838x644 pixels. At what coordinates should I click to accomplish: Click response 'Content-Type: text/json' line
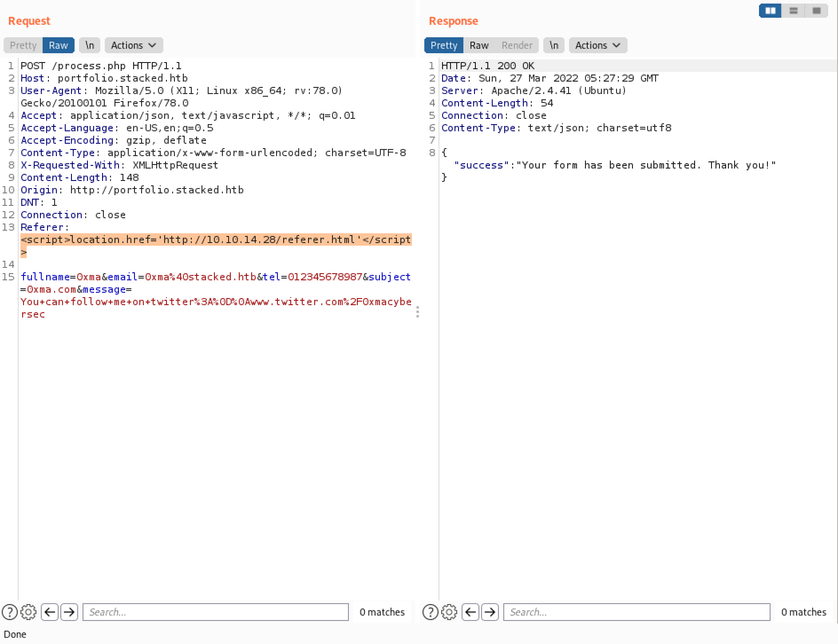[x=556, y=128]
